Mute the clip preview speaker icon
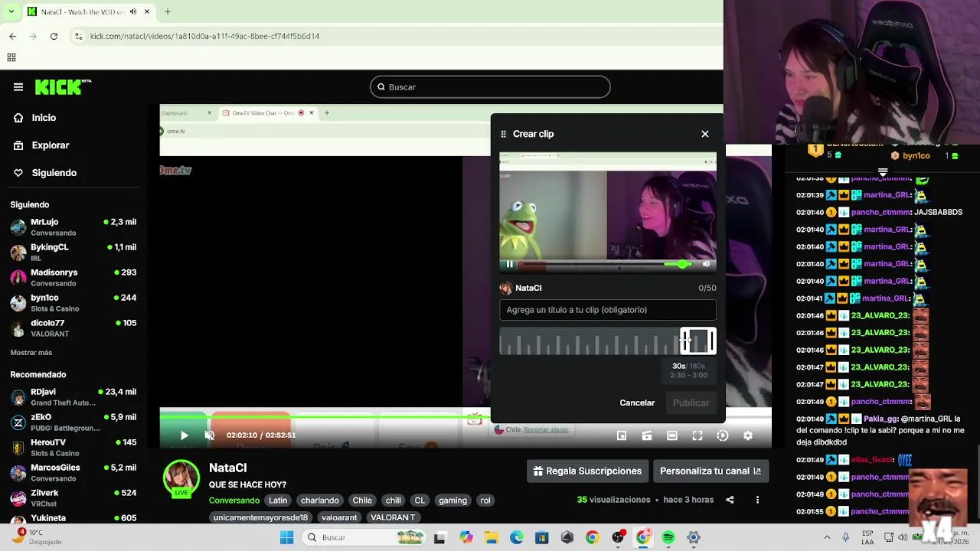Screen dimensions: 980x551 (x=706, y=264)
